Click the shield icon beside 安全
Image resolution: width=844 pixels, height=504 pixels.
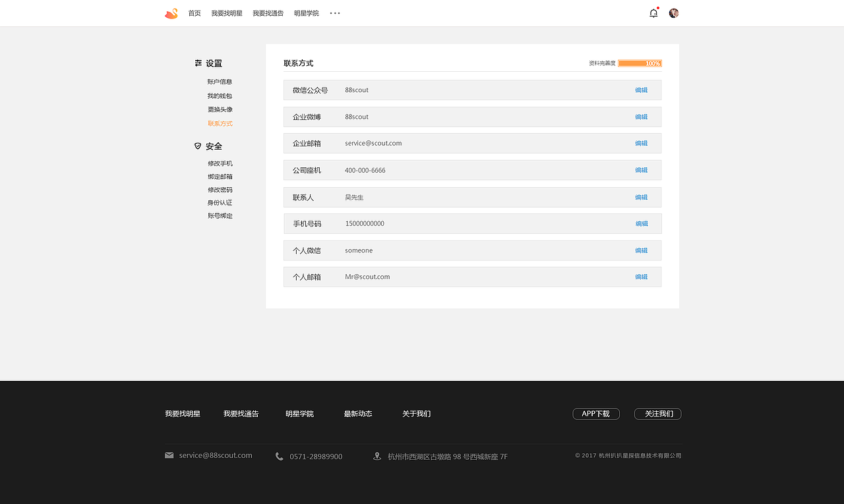[x=198, y=146]
